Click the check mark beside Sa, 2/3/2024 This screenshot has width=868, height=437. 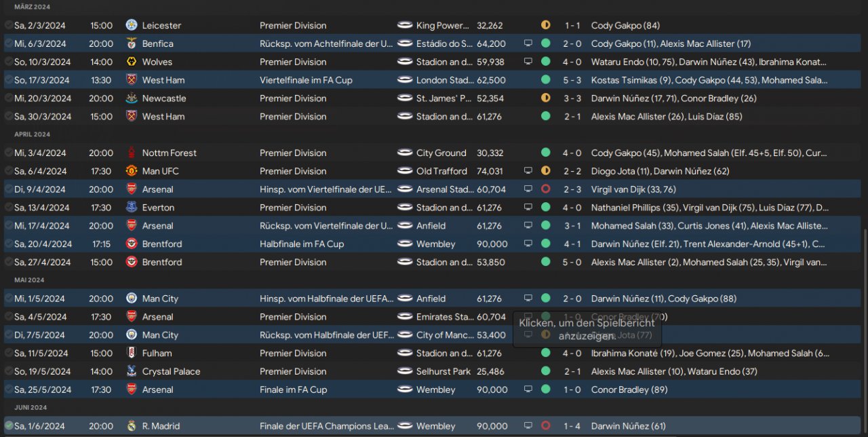[8, 25]
